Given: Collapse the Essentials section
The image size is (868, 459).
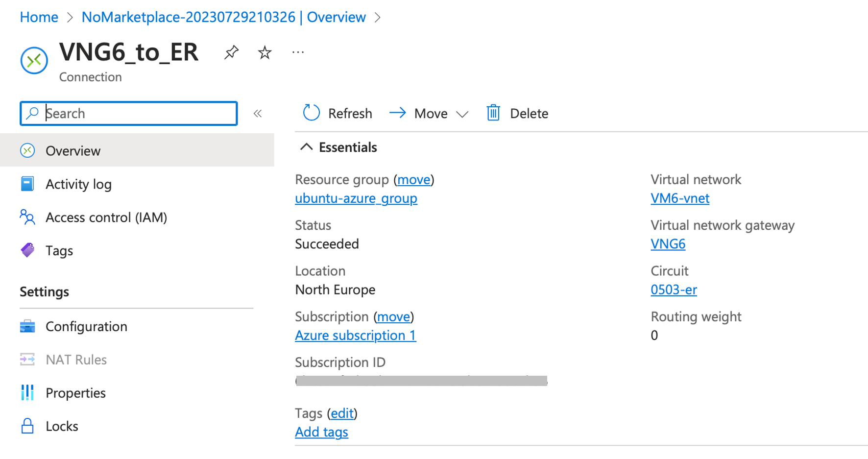Looking at the screenshot, I should (x=306, y=147).
